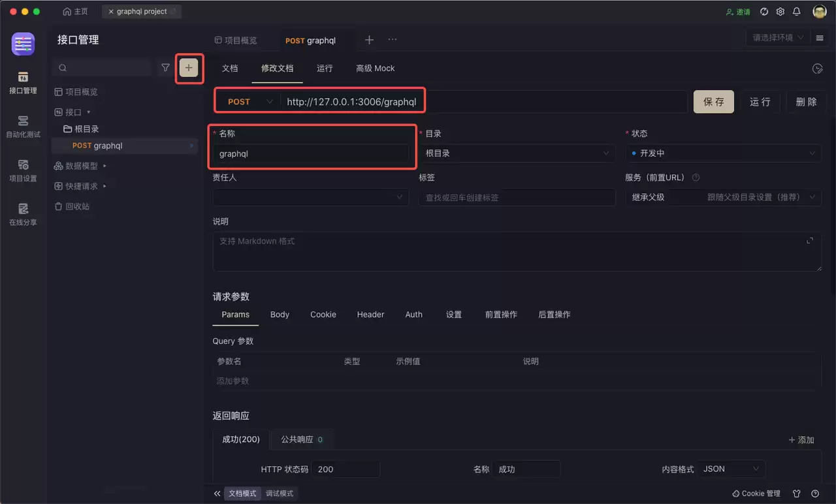Screen dimensions: 836x504
Task: Open the user avatar menu
Action: (x=820, y=12)
